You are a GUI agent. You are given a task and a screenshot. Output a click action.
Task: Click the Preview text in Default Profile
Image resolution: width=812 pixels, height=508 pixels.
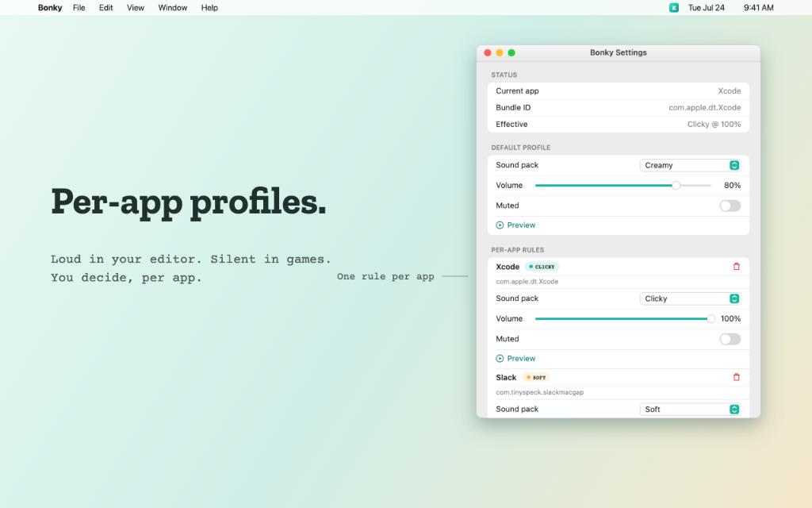(521, 225)
